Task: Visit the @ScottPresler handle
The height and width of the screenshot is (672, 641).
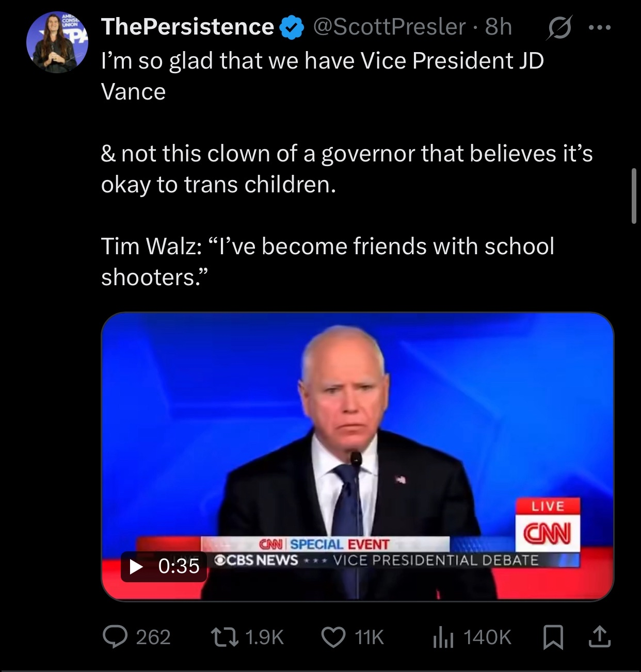Action: (x=389, y=27)
